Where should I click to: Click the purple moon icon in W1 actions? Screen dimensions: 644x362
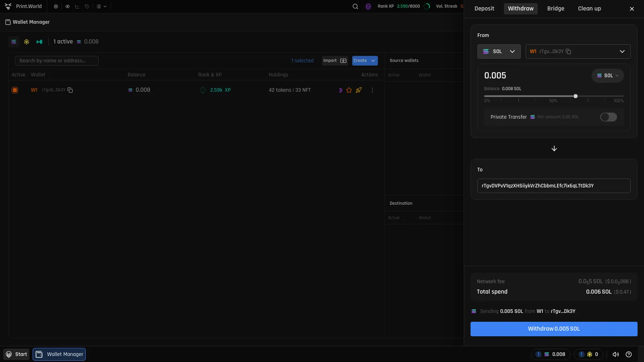341,90
